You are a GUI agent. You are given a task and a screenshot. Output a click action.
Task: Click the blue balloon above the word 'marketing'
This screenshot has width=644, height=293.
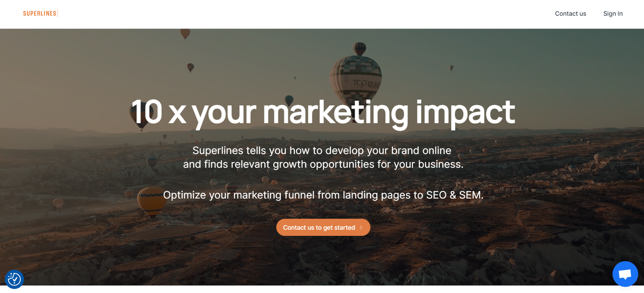tap(289, 100)
